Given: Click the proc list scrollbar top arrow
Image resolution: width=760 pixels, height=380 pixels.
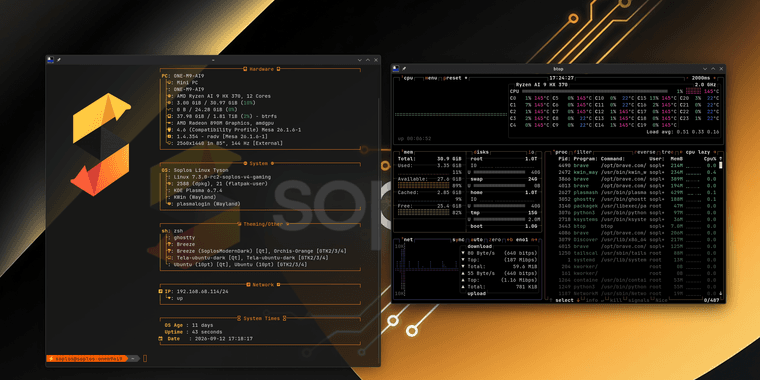Looking at the screenshot, I should (721, 159).
